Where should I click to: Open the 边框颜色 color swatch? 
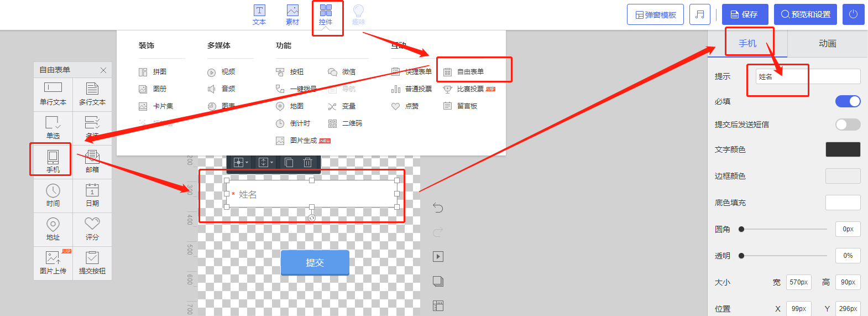click(843, 176)
